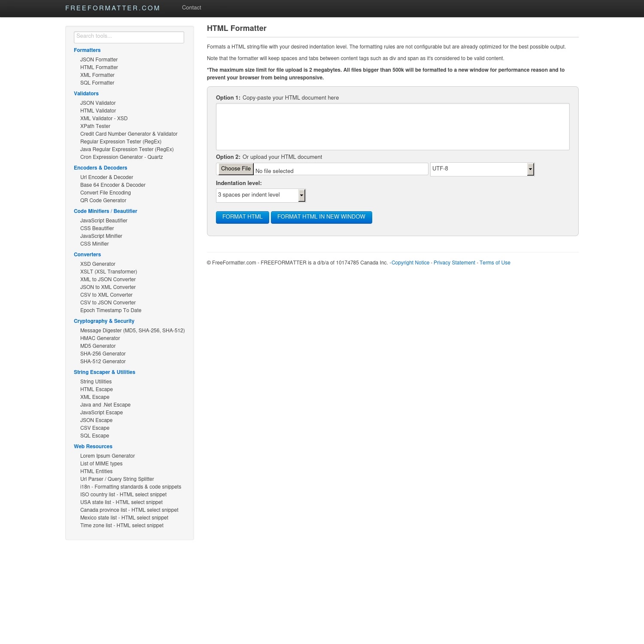Open the Beautifier heading link
644x644 pixels.
click(125, 211)
